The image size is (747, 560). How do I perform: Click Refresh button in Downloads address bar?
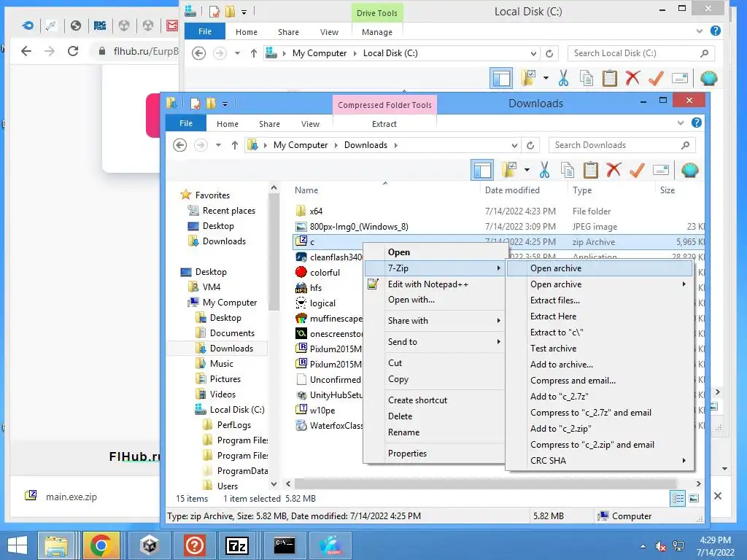click(530, 145)
